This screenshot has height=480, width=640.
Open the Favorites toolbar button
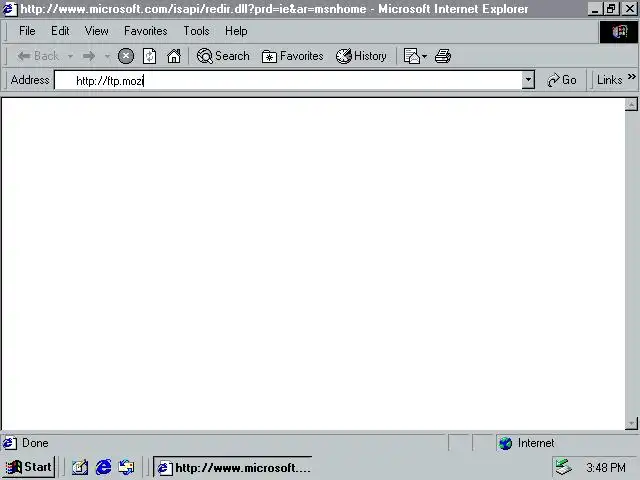[x=293, y=56]
